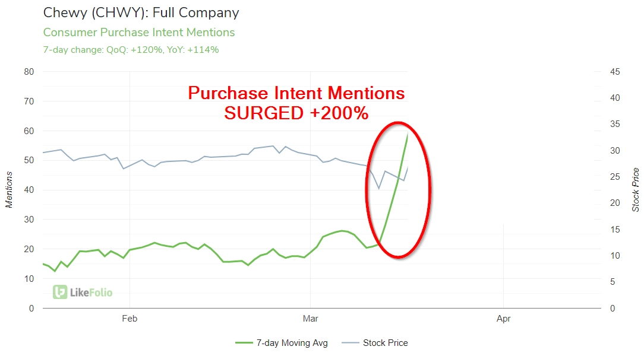Click the Mentions left axis title
644x356 pixels.
9,189
